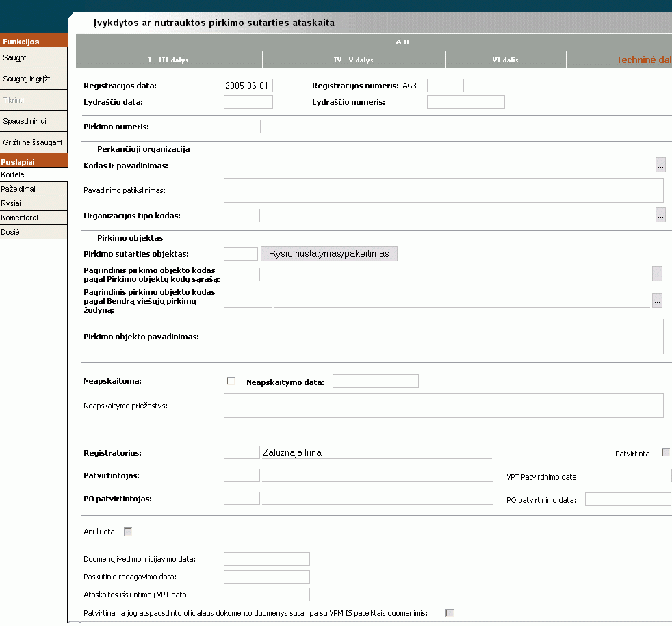Click Ataskaitos išsiuntimo į VPT data field
Viewport: 672px width, 626px height.
point(267,595)
